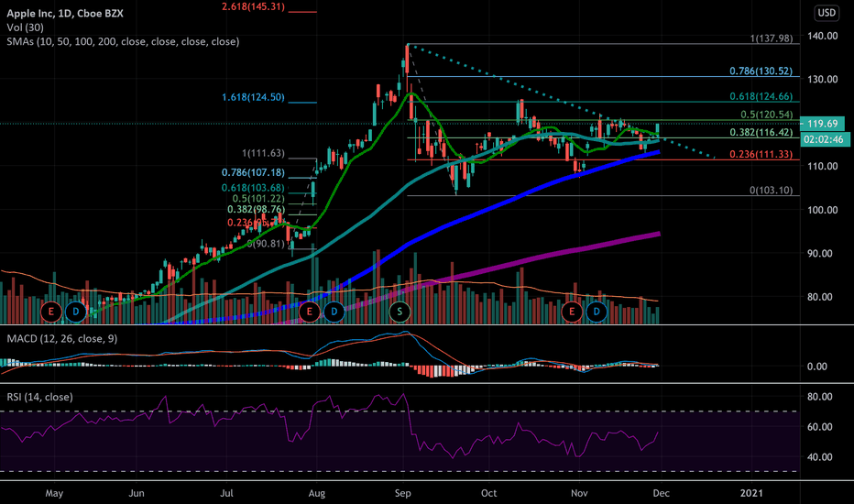The image size is (854, 504).
Task: Show the earnings E marker near November
Action: pyautogui.click(x=572, y=312)
